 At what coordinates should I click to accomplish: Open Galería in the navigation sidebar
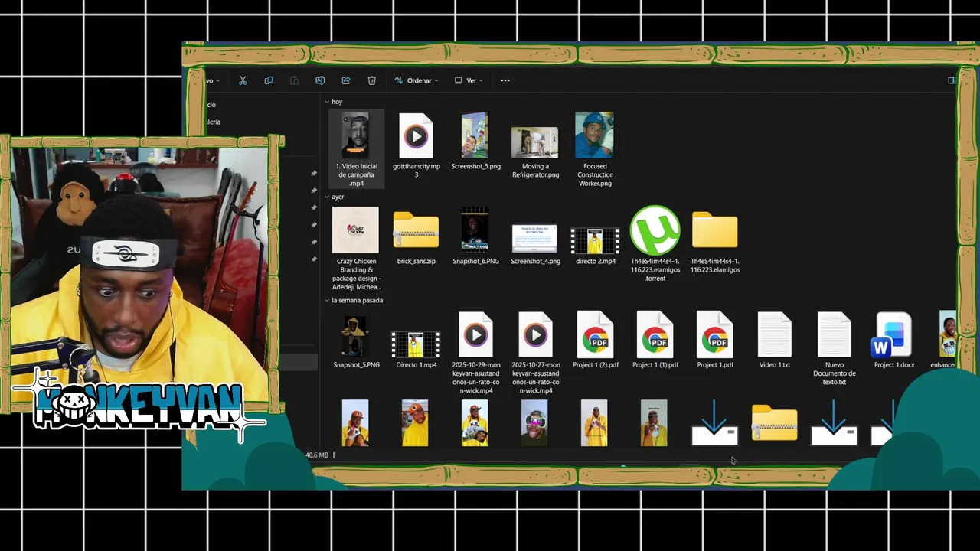[x=212, y=122]
